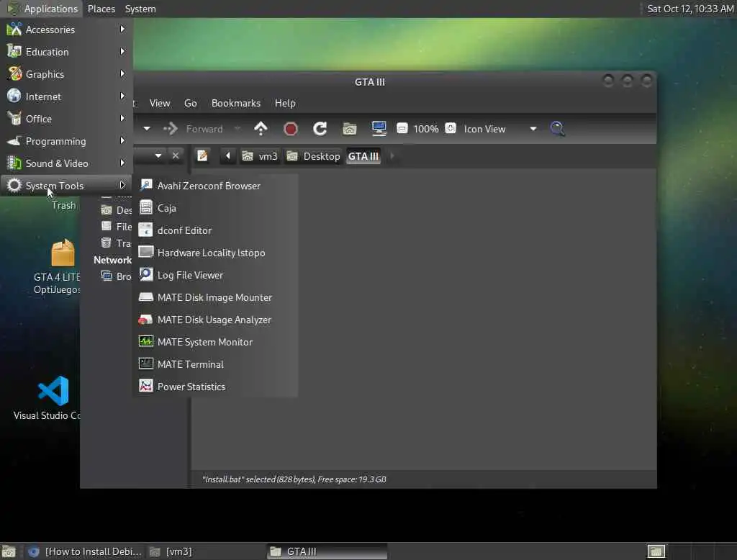737x560 pixels.
Task: Open the Go menu in file manager
Action: tap(190, 103)
